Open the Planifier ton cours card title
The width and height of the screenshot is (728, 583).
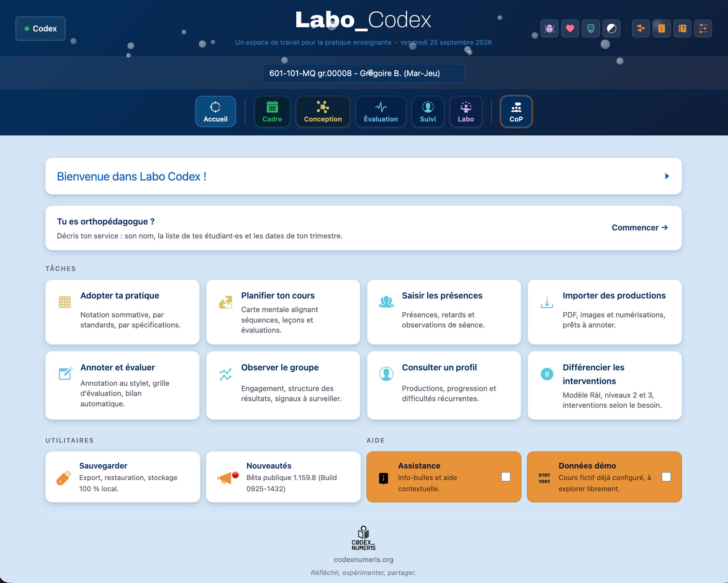pos(278,295)
